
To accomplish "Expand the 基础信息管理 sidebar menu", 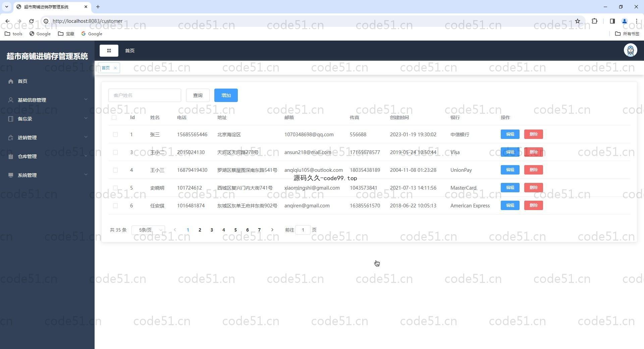I will [47, 100].
